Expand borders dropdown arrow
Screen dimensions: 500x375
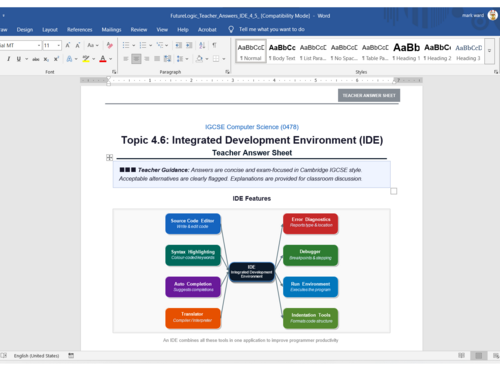pyautogui.click(x=224, y=59)
